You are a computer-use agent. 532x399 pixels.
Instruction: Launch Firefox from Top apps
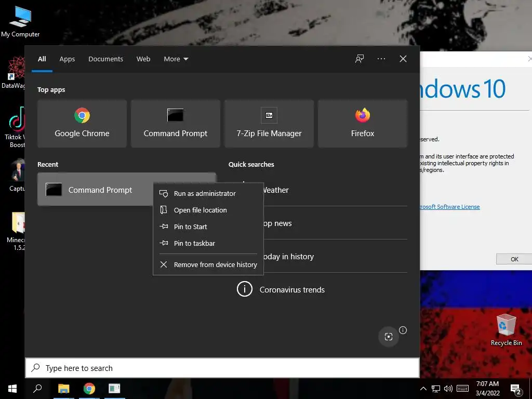[362, 124]
